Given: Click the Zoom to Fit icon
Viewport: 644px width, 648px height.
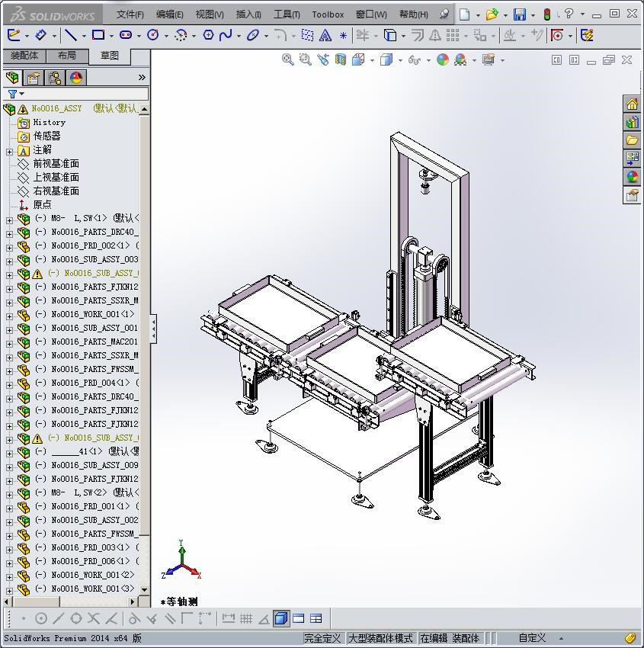Looking at the screenshot, I should 288,60.
